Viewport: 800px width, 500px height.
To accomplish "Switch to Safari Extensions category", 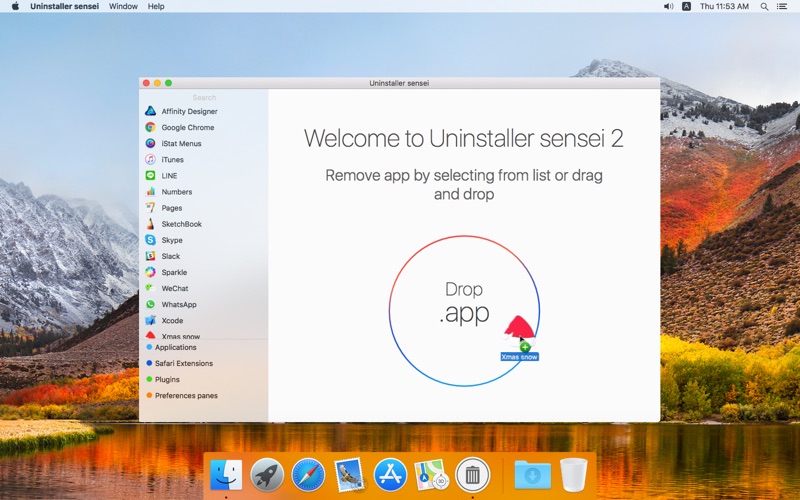I will coord(183,363).
